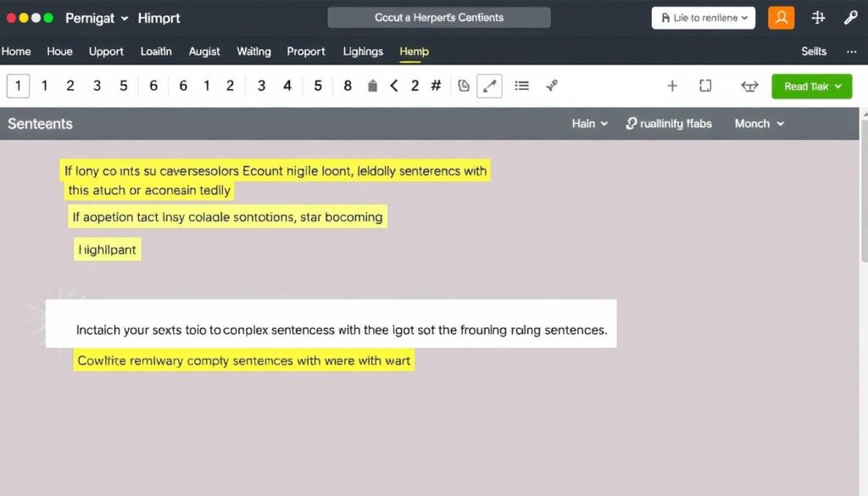Open the Monch dropdown
868x496 pixels.
[x=759, y=124]
